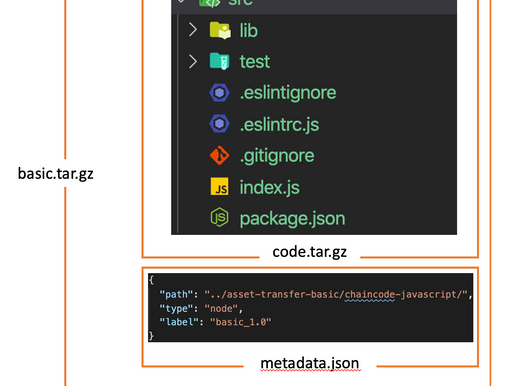Click the .gitignore git icon
514x386 pixels.
coord(219,155)
